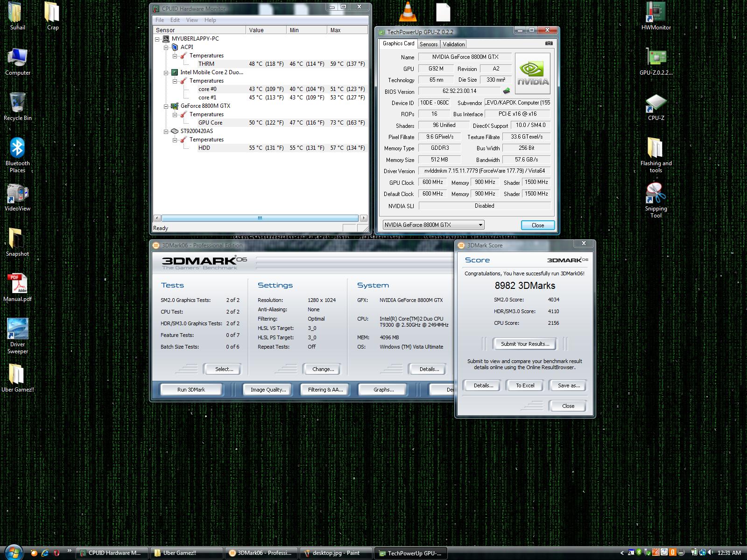Open the HWMonitor desktop shortcut
747x560 pixels.
point(655,12)
